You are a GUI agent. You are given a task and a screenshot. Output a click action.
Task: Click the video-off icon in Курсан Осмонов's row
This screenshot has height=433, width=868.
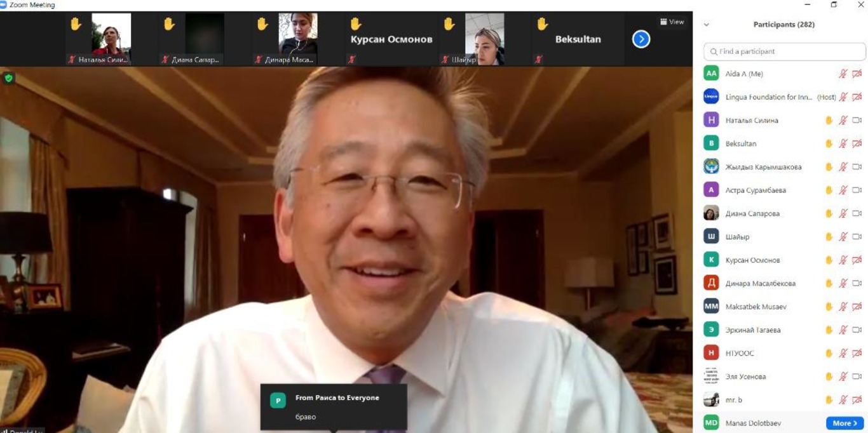[x=857, y=260]
